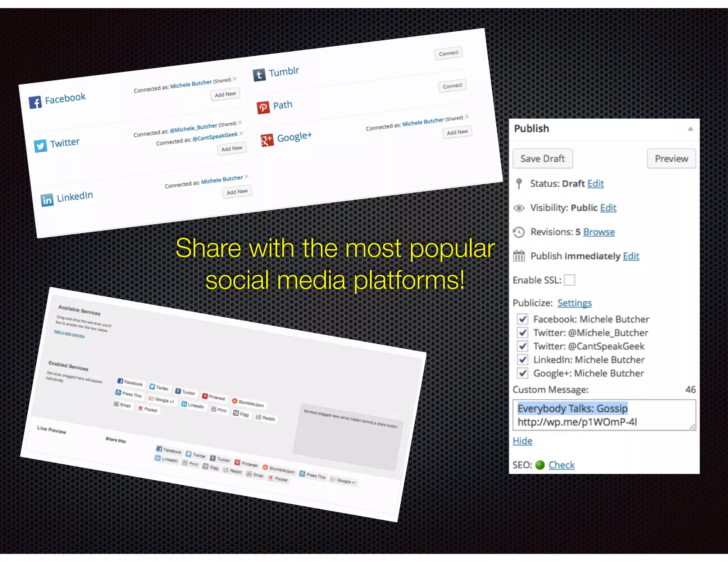This screenshot has width=728, height=562.
Task: Click Edit link next to Publish immediately
Action: pyautogui.click(x=631, y=256)
